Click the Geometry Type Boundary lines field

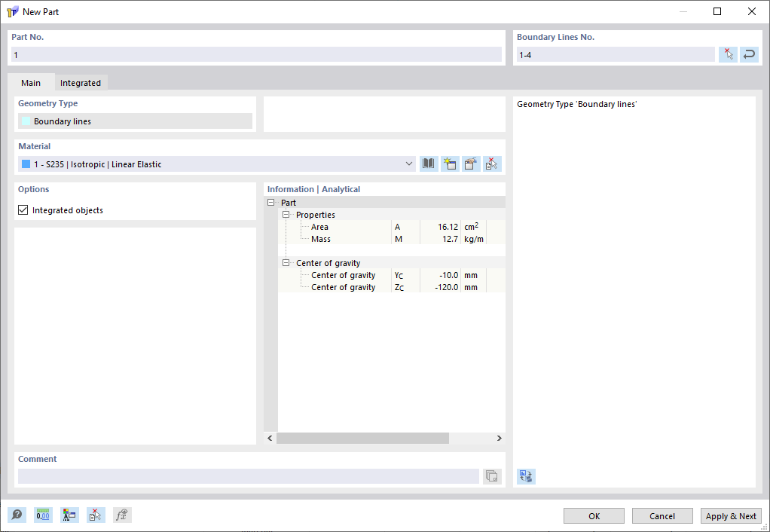135,121
